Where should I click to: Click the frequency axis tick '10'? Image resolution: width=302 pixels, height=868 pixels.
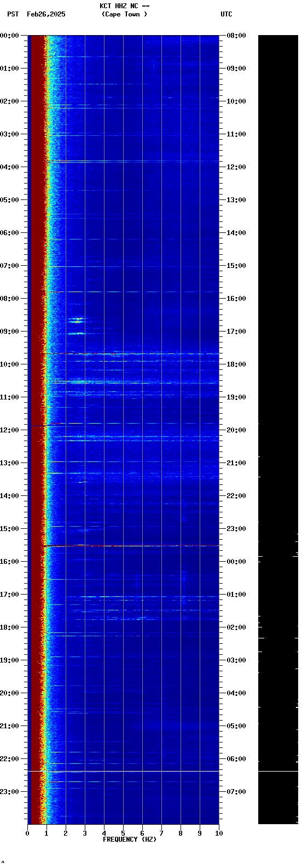click(219, 833)
